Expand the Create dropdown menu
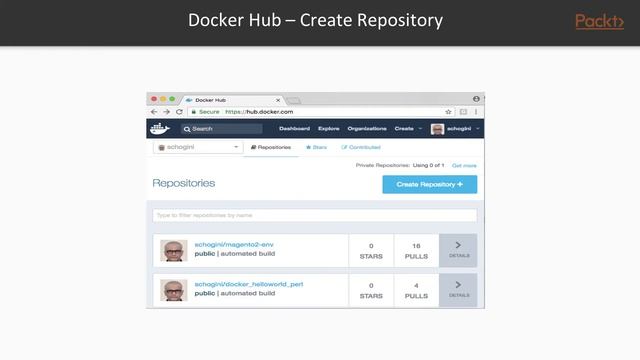 point(408,129)
